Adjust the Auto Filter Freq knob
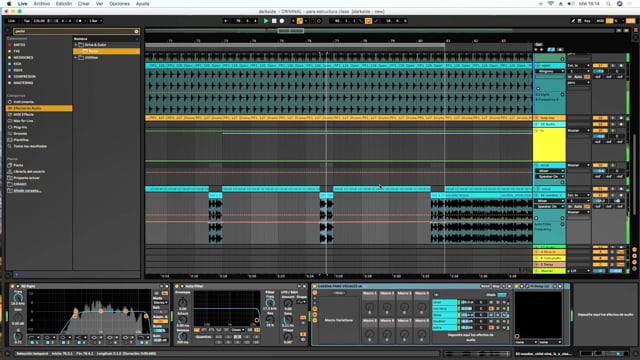Viewport: 640px width, 360px height. pos(270,303)
